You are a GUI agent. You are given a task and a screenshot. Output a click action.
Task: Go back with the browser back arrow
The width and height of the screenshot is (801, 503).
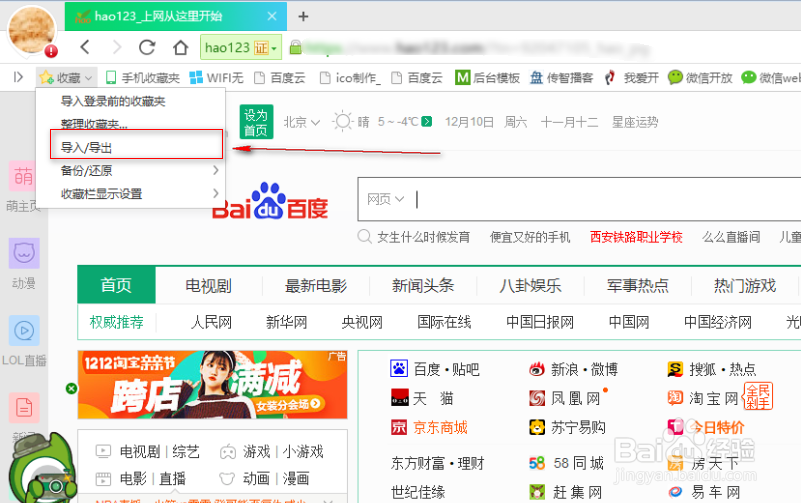[85, 47]
